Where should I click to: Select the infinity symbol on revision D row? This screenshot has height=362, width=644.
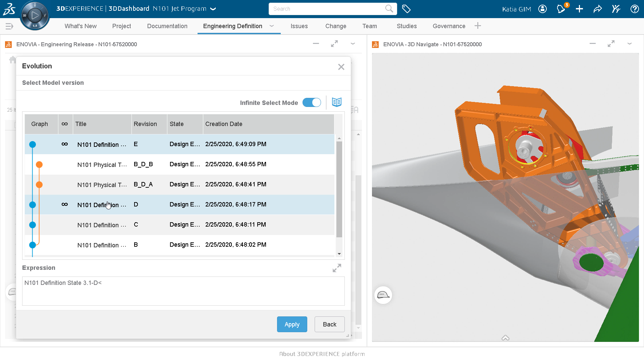pos(65,204)
